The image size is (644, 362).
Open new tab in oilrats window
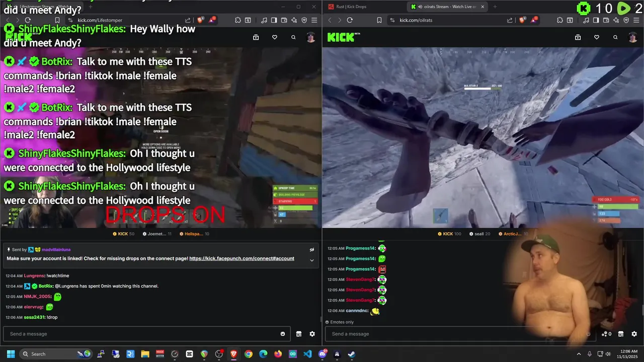pyautogui.click(x=495, y=7)
